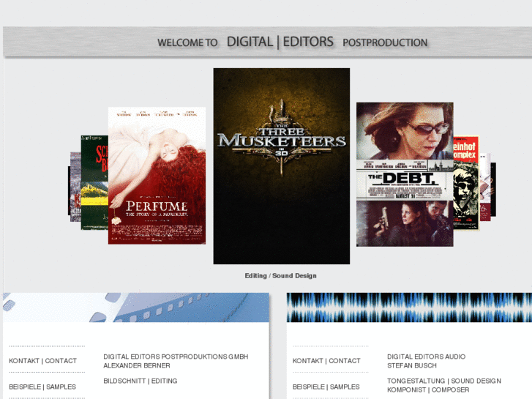This screenshot has width=532, height=399.
Task: Select The Debt movie poster
Action: 405,174
